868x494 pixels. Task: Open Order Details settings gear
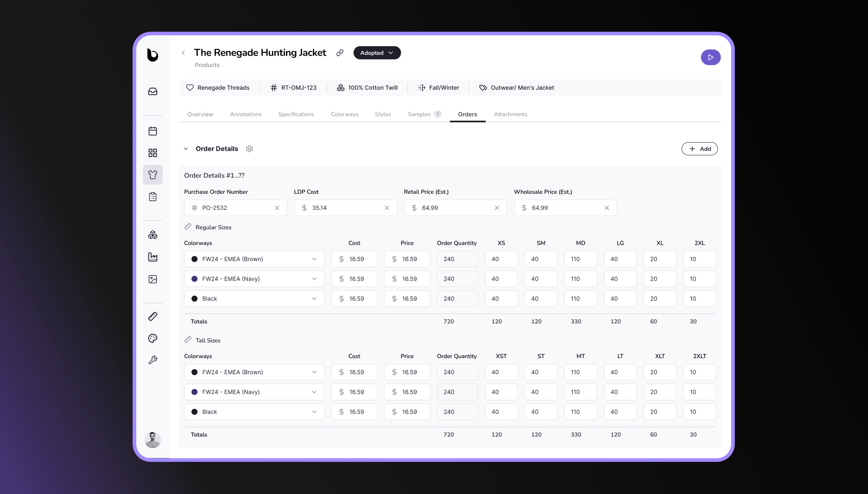tap(250, 149)
